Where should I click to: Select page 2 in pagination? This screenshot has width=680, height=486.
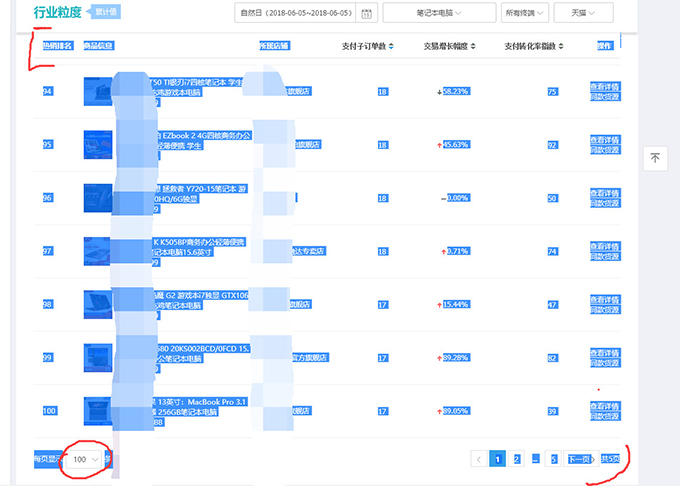[x=516, y=459]
